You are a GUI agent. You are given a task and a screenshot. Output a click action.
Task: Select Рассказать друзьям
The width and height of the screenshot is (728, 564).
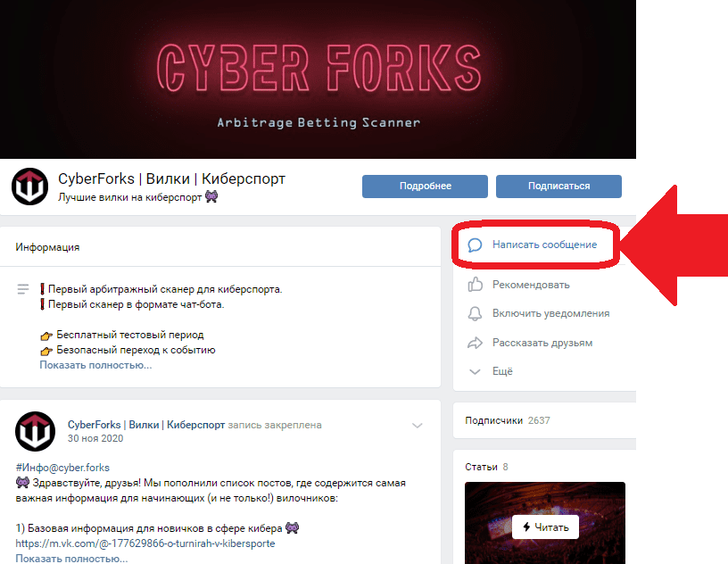(542, 343)
